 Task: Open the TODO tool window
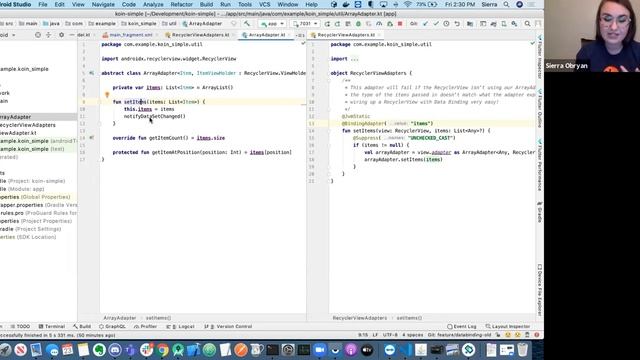point(20,327)
